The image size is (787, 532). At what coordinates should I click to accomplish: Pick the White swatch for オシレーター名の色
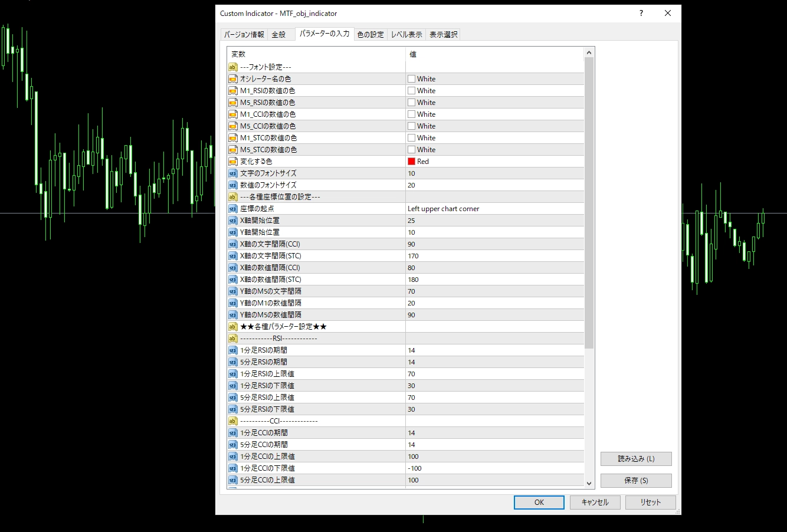click(x=412, y=79)
